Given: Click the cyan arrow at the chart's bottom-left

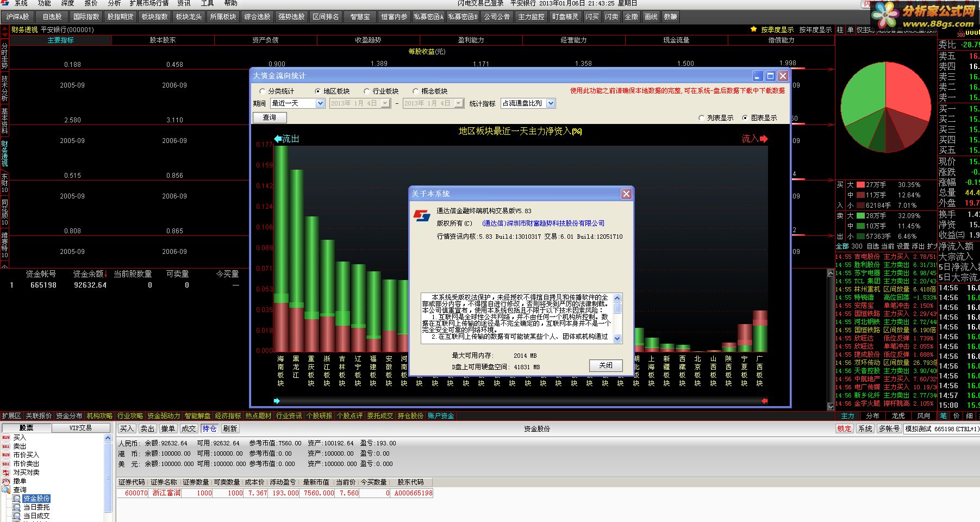Looking at the screenshot, I should tap(277, 401).
